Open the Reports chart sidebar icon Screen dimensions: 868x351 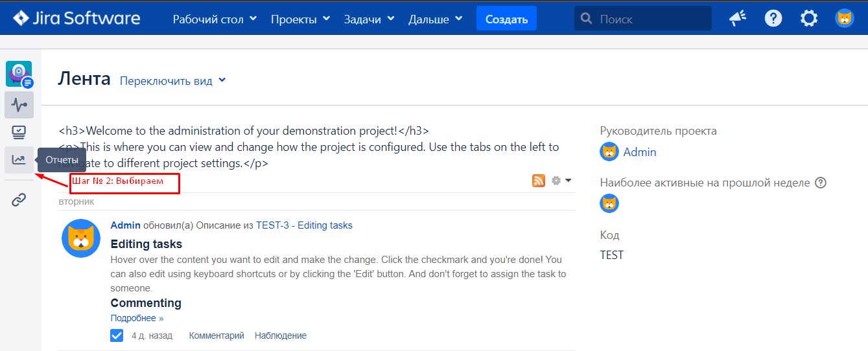(x=19, y=160)
